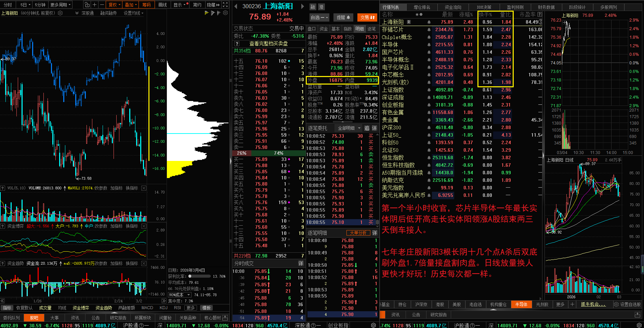Image resolution: width=644 pixels, height=328 pixels.
Task: Click the help icon beside 市盈率 column
Action: coord(540,14)
